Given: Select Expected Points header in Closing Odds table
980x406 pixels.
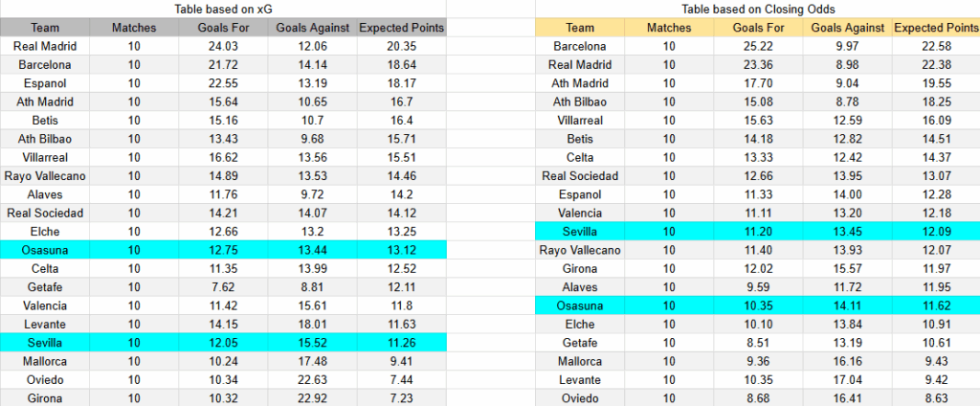Looking at the screenshot, I should tap(935, 28).
